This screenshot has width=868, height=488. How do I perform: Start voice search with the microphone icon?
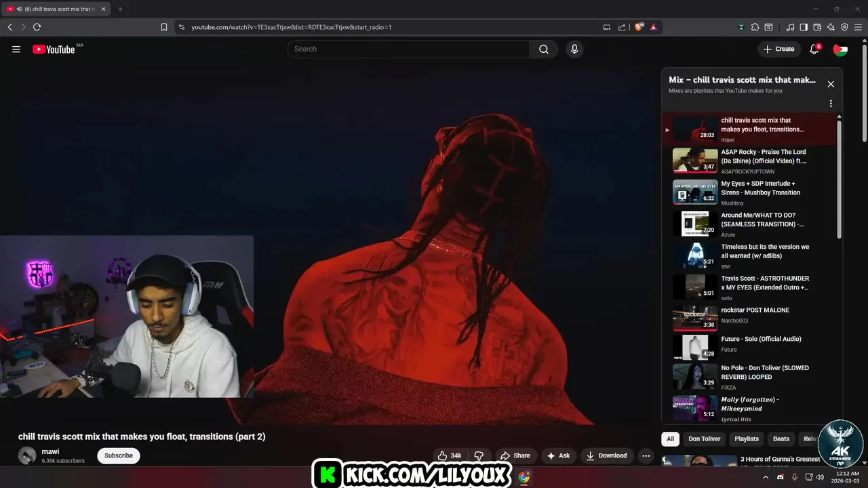[x=574, y=49]
